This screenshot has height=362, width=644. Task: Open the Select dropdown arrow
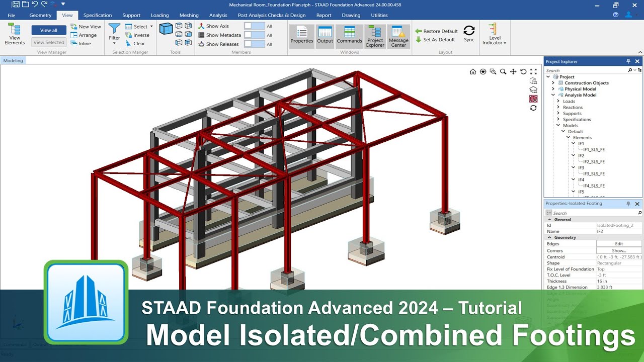(151, 27)
